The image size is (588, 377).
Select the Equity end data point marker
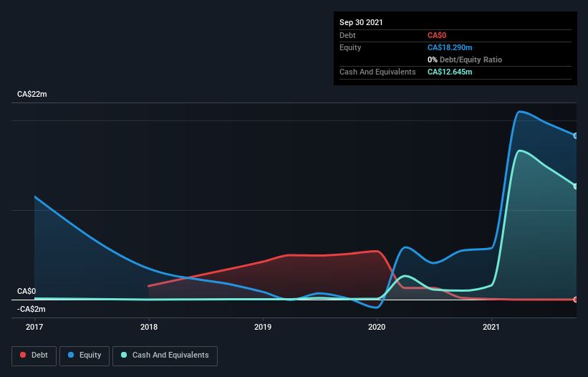pyautogui.click(x=576, y=135)
